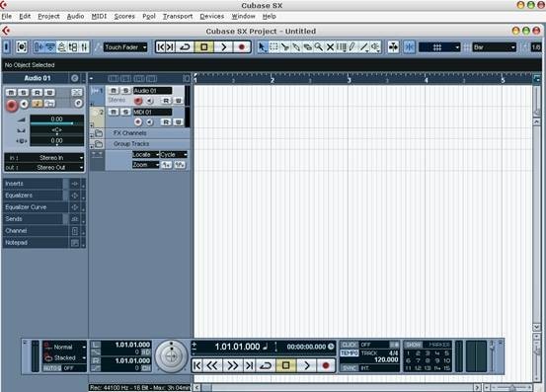Viewport: 546px width, 392px height.
Task: Open the Touch Fader automation mode dropdown
Action: tap(125, 47)
